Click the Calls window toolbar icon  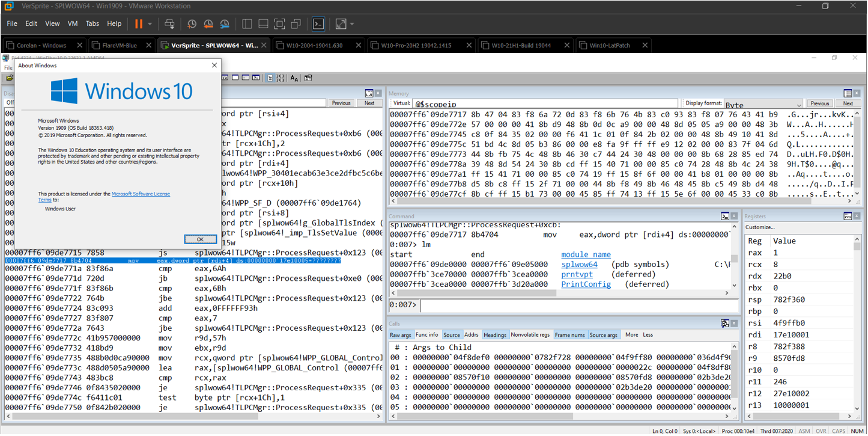(725, 323)
